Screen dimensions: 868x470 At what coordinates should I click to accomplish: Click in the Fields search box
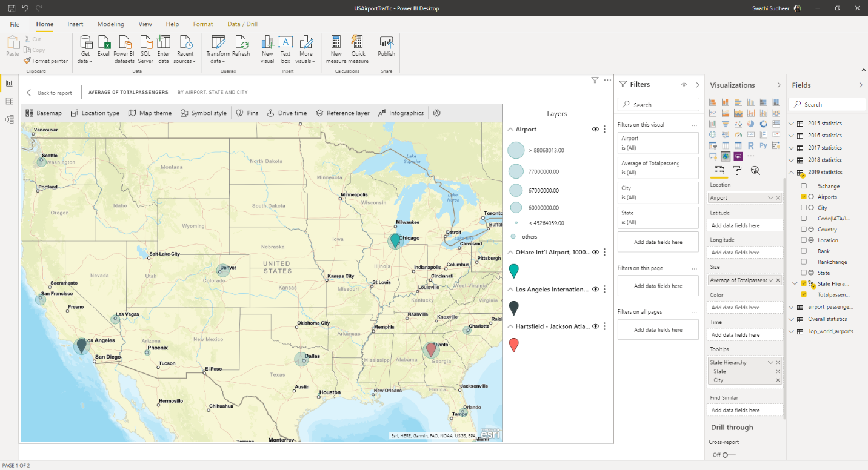click(827, 104)
